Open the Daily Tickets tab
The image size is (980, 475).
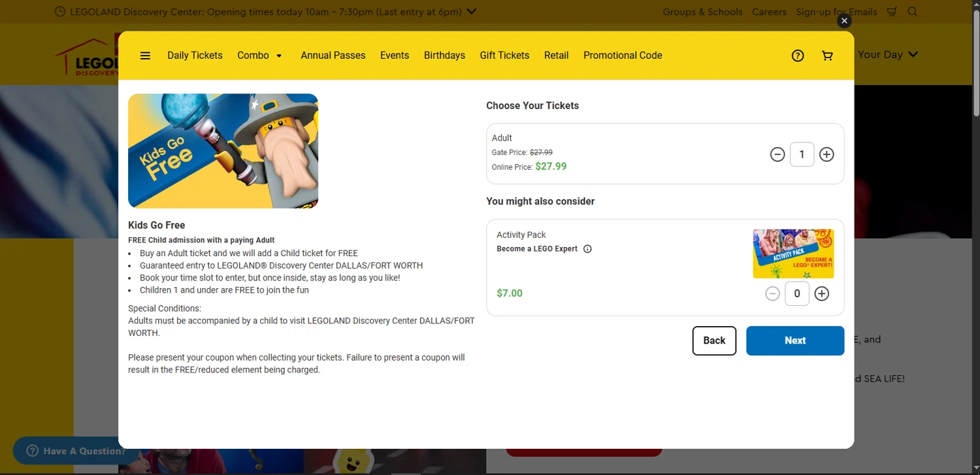coord(195,56)
